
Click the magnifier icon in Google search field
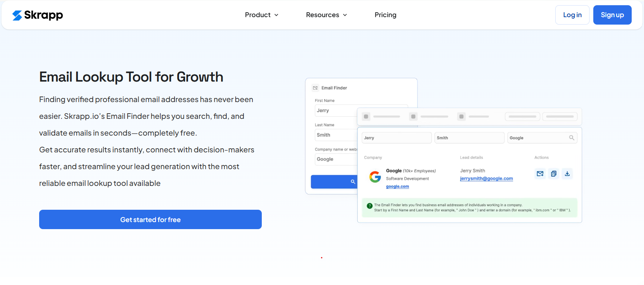point(571,138)
